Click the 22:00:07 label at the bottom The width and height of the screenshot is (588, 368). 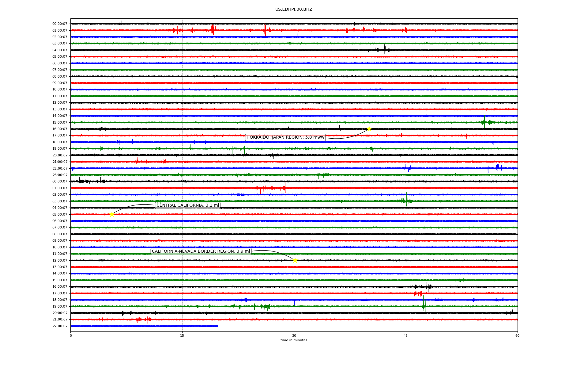(x=60, y=326)
